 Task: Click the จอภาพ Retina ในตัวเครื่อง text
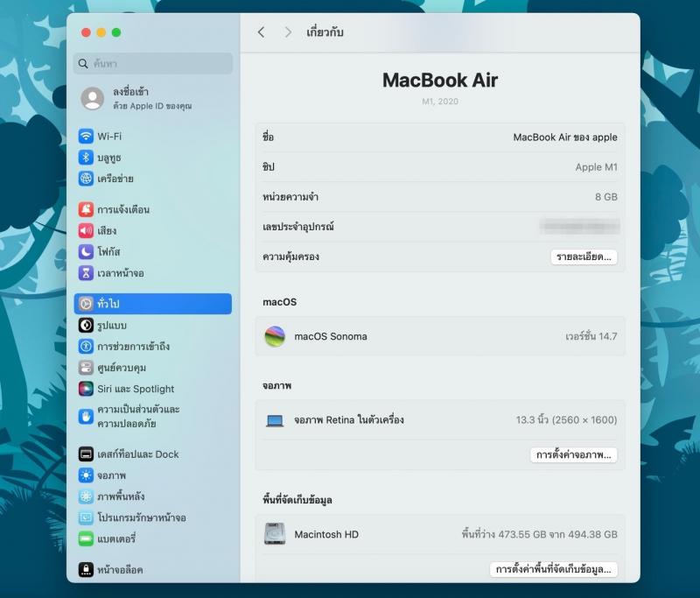[x=349, y=419]
